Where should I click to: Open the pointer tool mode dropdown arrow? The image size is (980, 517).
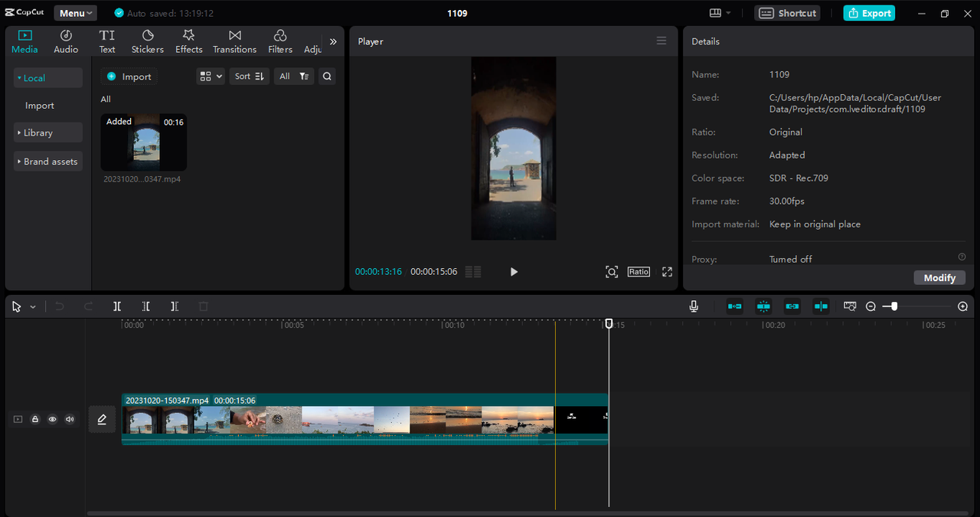coord(33,307)
